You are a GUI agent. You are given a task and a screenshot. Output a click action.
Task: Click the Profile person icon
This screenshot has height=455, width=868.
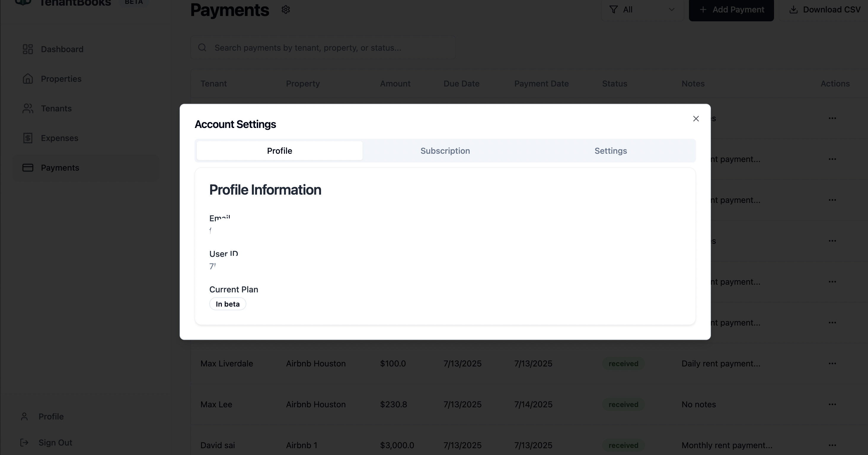[24, 416]
